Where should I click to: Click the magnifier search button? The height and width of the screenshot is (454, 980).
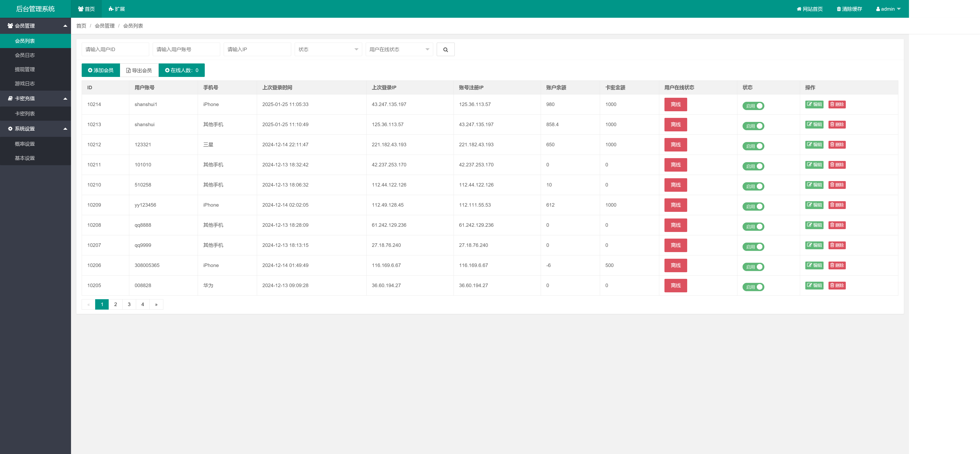445,49
